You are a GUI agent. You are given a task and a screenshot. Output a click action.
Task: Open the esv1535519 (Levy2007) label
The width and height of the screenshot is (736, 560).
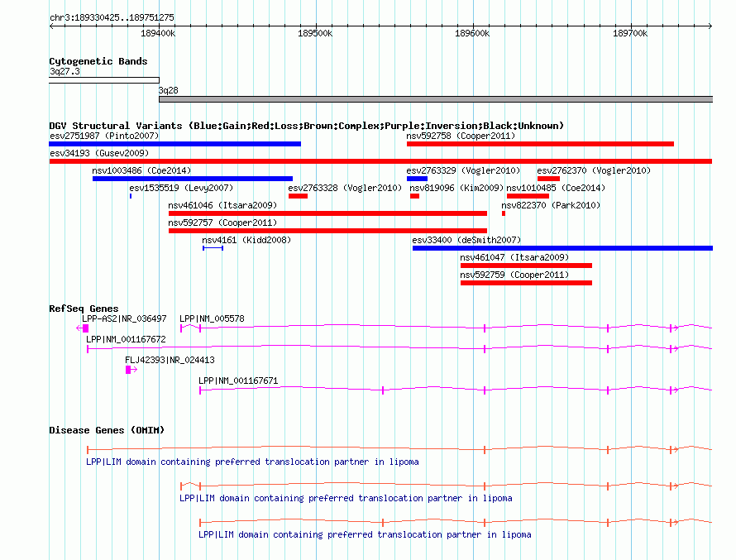point(181,189)
